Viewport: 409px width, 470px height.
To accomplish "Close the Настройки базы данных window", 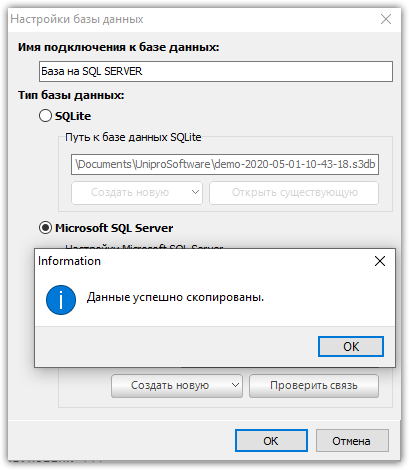I will [386, 19].
